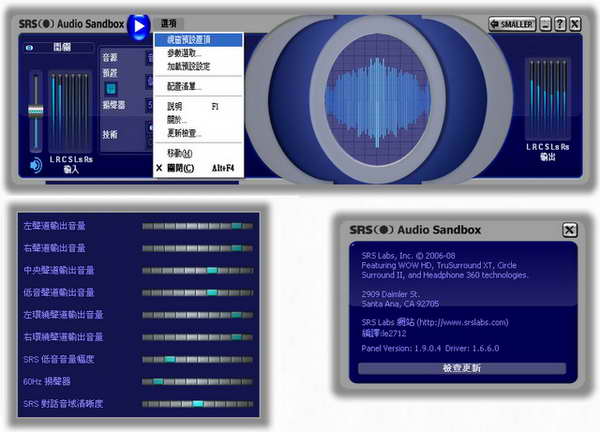Click the 檢查更新 button in about dialog

[x=462, y=368]
